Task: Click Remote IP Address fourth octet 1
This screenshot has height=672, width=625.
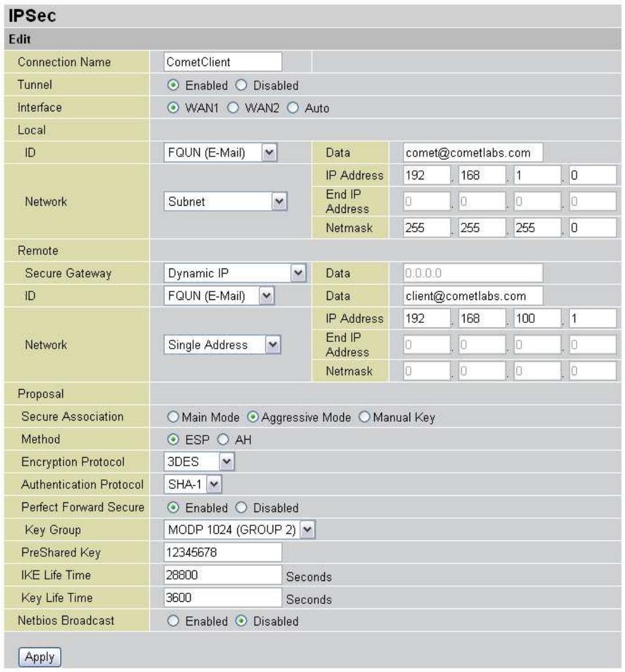Action: [x=592, y=318]
